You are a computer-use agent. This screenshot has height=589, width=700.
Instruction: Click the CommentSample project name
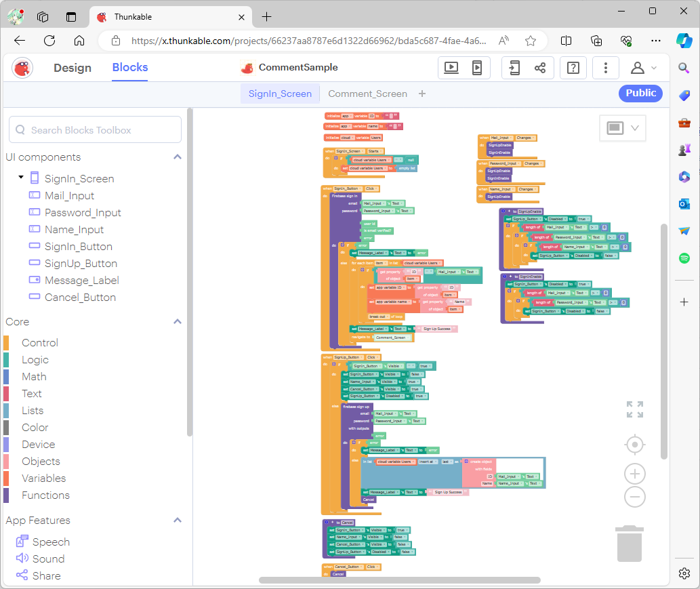tap(298, 67)
